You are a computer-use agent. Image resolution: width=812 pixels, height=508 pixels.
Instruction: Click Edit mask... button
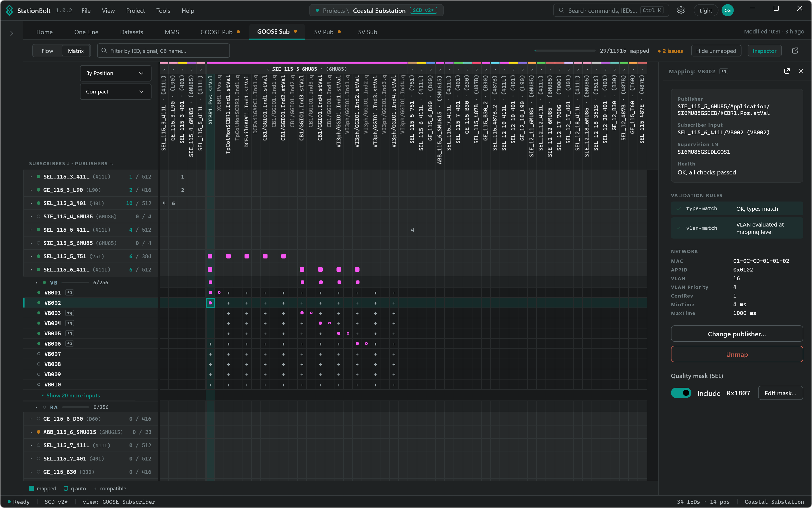[x=780, y=393]
